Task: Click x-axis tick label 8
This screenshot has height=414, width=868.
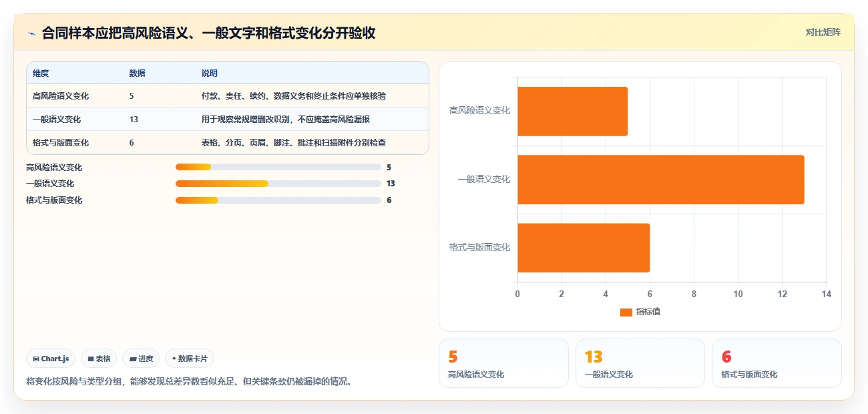Action: coord(694,294)
